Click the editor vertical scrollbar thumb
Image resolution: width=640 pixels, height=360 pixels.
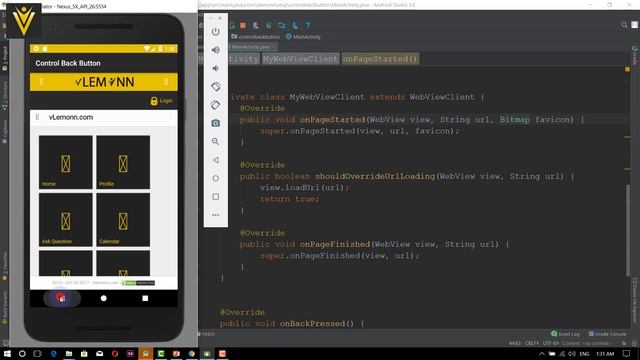coord(628,231)
